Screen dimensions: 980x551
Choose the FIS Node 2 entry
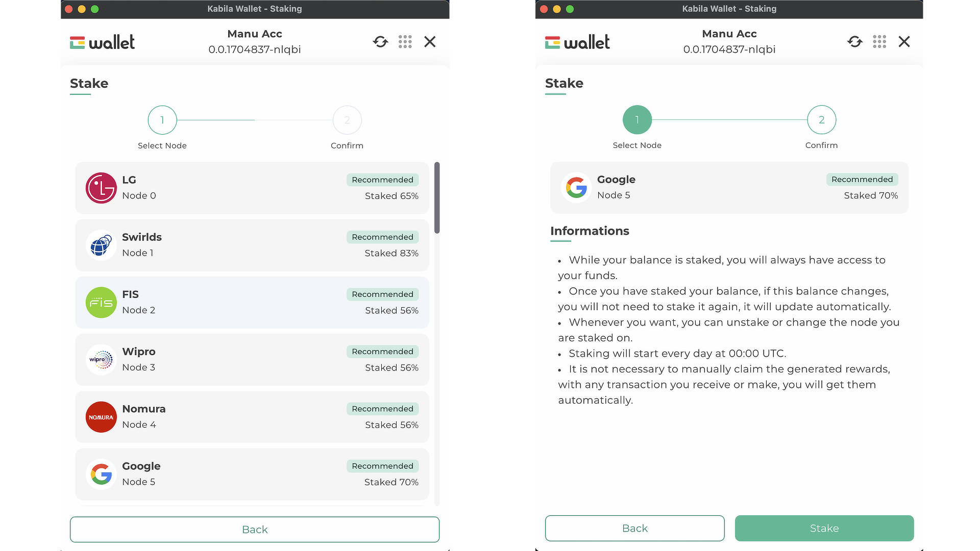click(252, 303)
